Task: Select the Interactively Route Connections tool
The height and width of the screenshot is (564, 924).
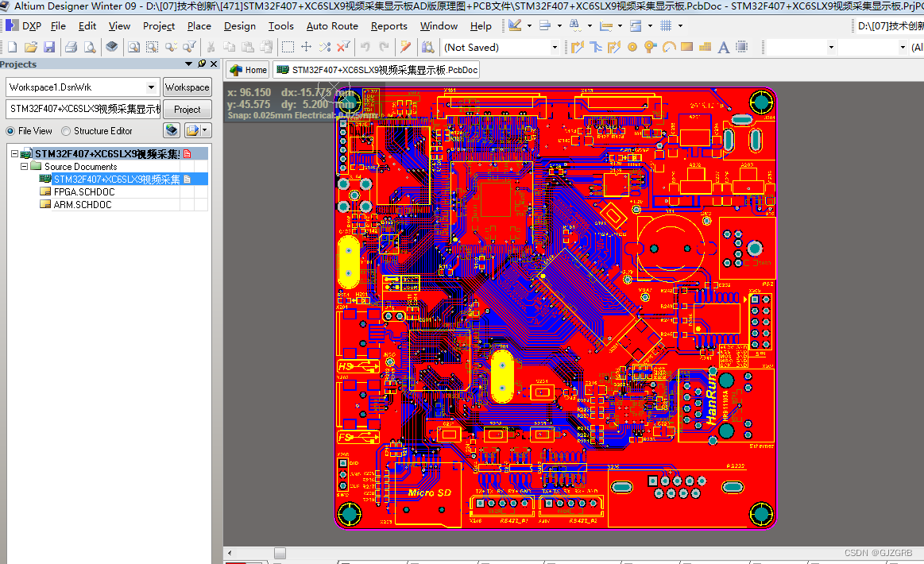Action: pyautogui.click(x=578, y=47)
